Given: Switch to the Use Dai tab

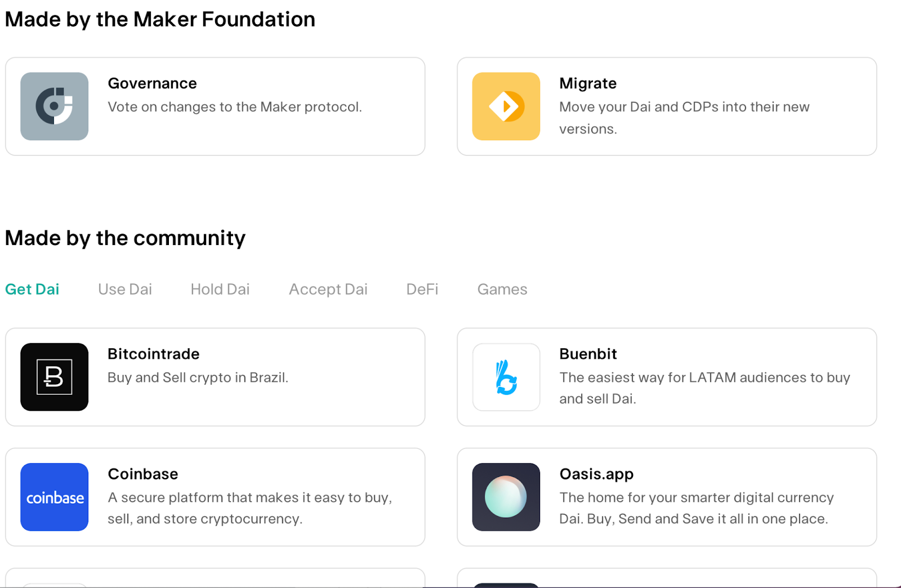Looking at the screenshot, I should [125, 289].
